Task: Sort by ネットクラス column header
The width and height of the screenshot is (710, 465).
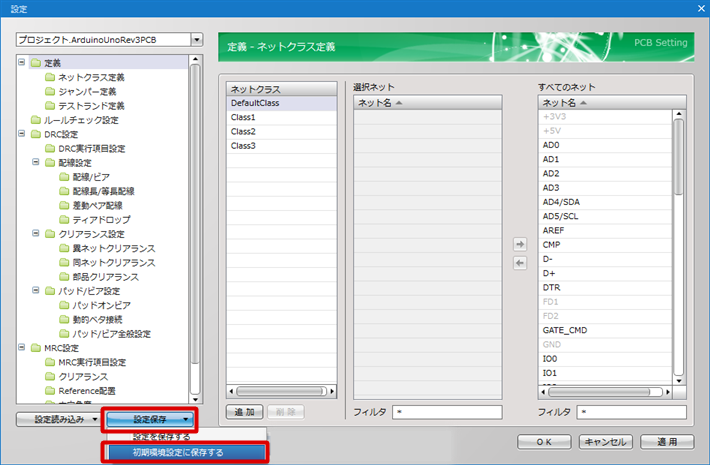Action: [282, 89]
